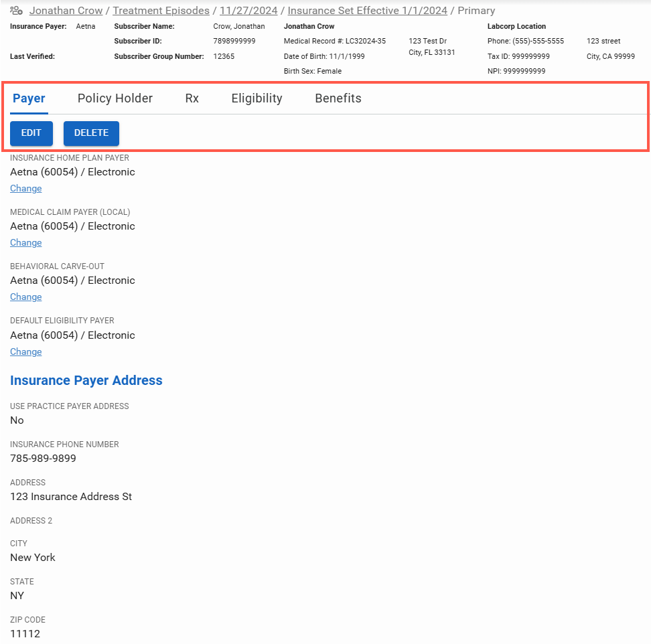Change the Behavioral Carve-Out payer
The width and height of the screenshot is (651, 644).
[26, 297]
